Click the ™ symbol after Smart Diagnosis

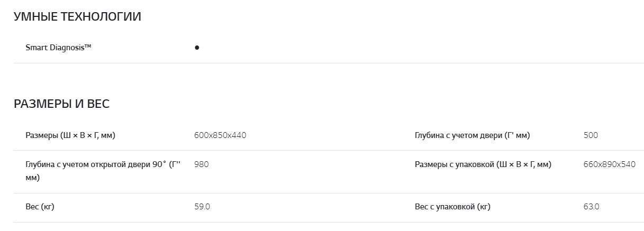pos(88,47)
